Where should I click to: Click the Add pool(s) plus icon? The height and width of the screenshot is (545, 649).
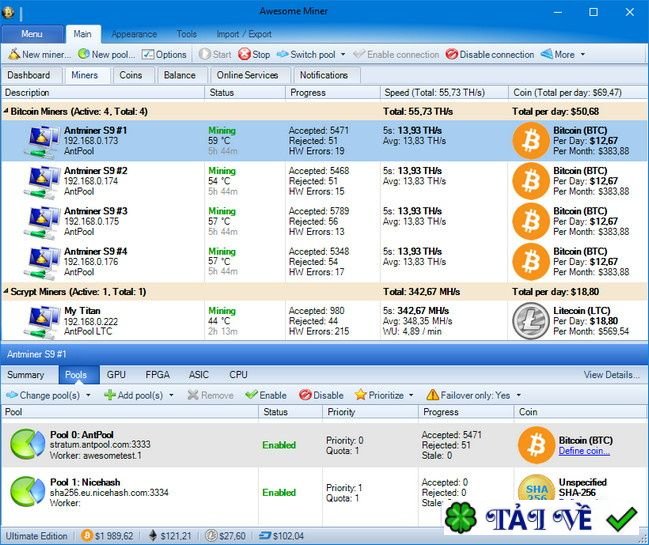(110, 395)
